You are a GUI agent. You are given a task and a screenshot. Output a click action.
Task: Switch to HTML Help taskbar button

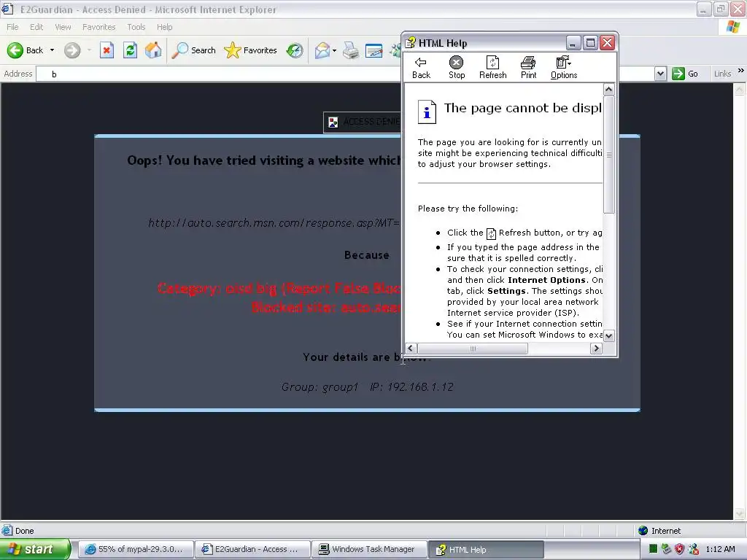click(x=486, y=549)
